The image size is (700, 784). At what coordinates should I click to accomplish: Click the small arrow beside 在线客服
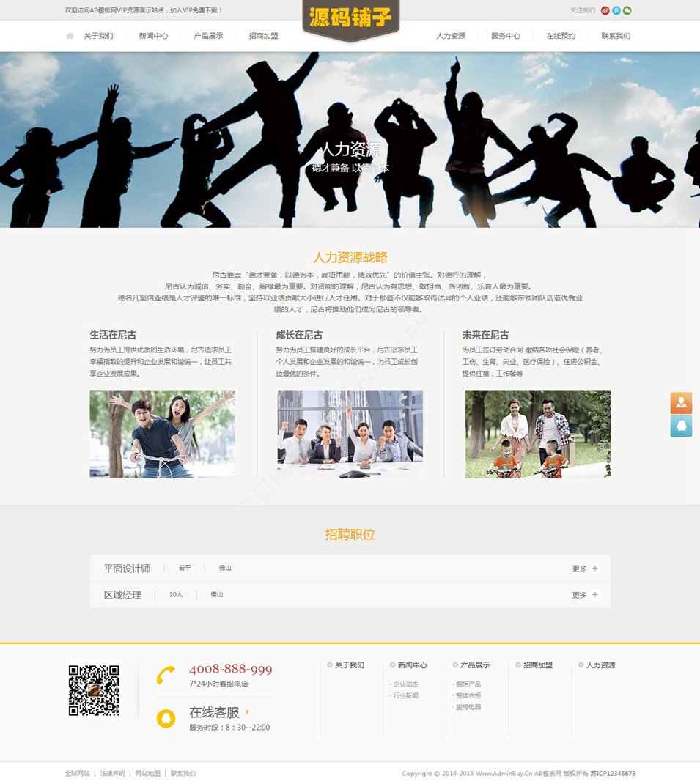[x=248, y=711]
